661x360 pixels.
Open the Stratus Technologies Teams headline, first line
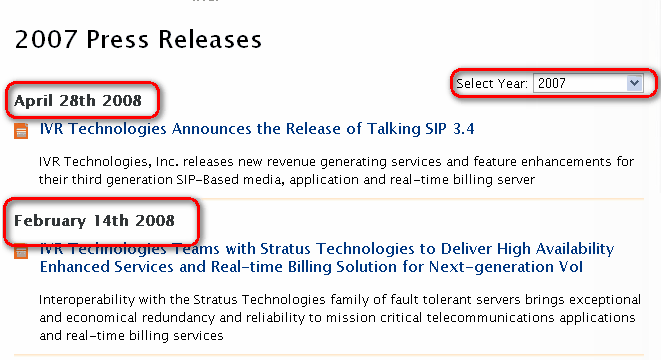[x=327, y=249]
